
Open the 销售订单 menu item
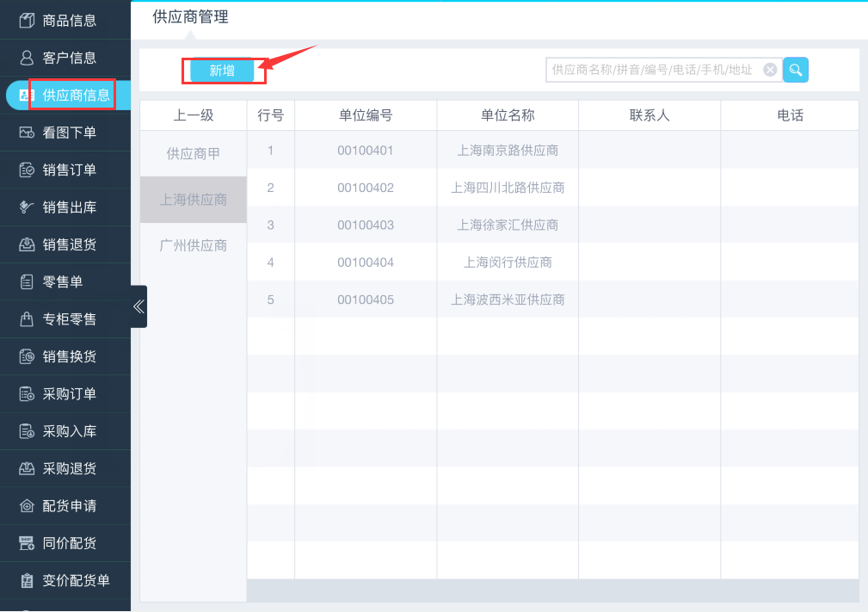pyautogui.click(x=69, y=170)
